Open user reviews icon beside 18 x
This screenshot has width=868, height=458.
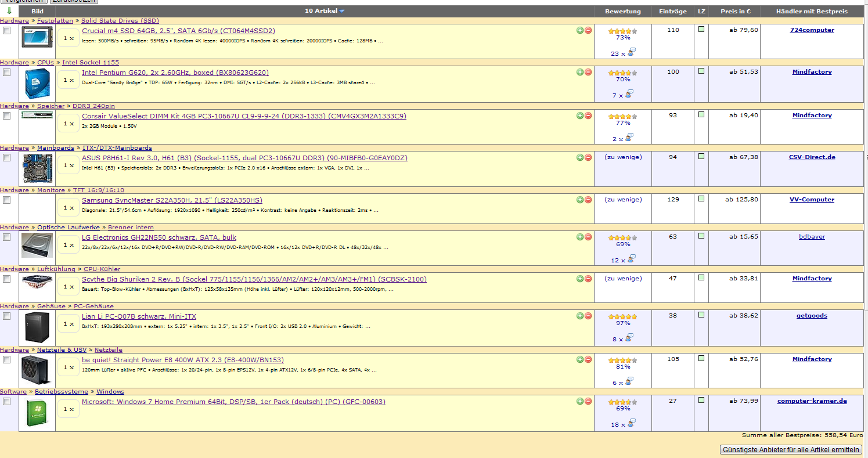631,423
